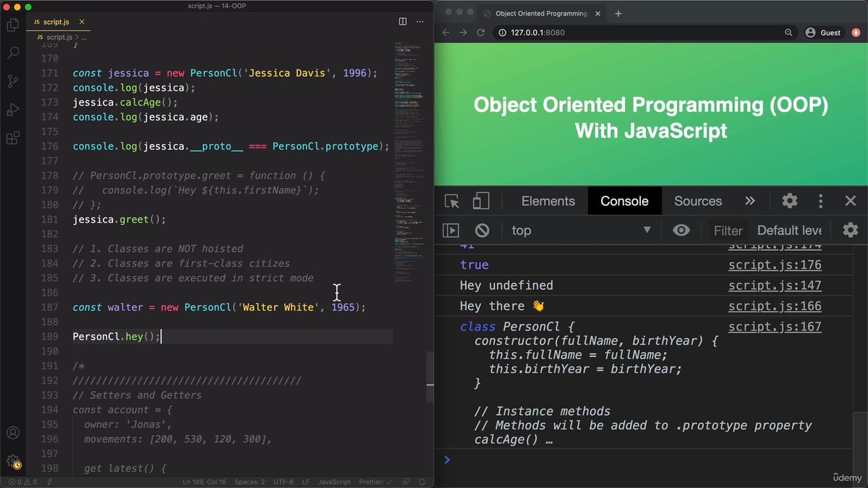Open a new Chrome tab
The height and width of the screenshot is (488, 868).
pyautogui.click(x=618, y=13)
